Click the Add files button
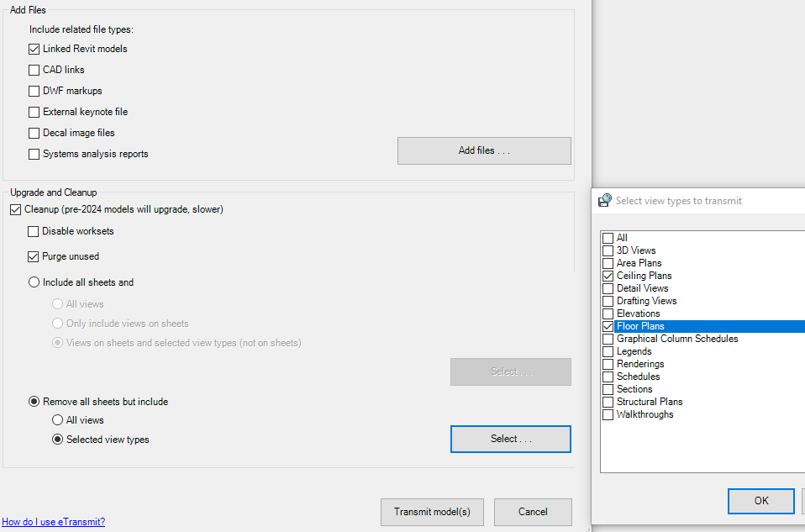 point(484,150)
